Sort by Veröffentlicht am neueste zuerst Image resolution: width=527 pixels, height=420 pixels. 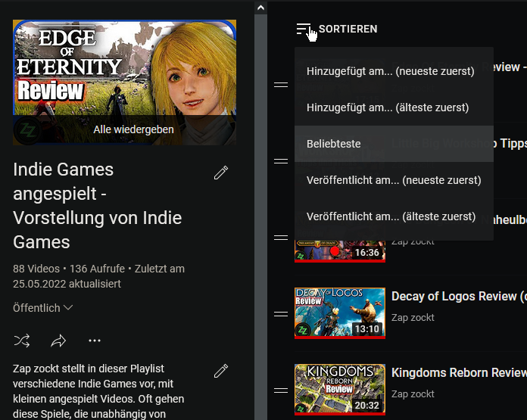click(x=393, y=180)
